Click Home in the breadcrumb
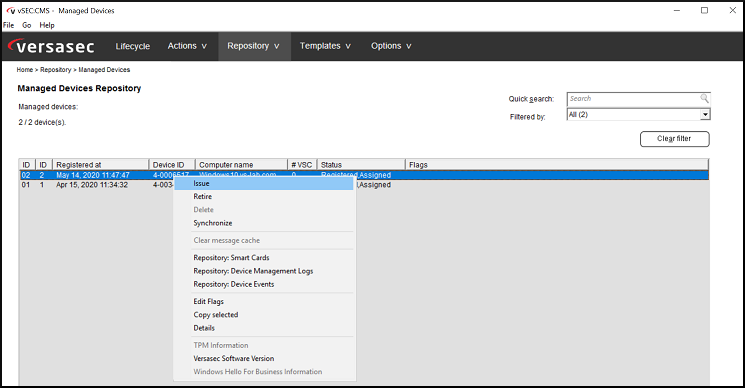The image size is (745, 388). click(25, 70)
